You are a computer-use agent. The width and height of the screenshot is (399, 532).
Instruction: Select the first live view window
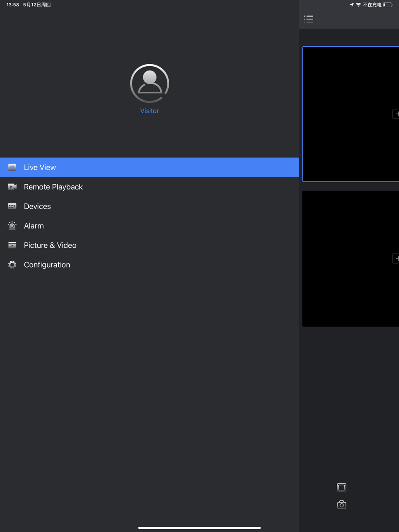click(x=351, y=114)
